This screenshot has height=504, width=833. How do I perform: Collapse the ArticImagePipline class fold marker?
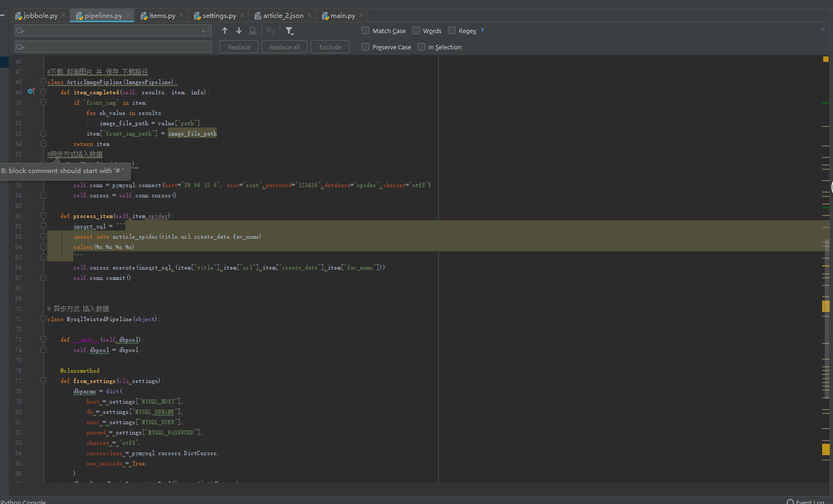click(43, 82)
